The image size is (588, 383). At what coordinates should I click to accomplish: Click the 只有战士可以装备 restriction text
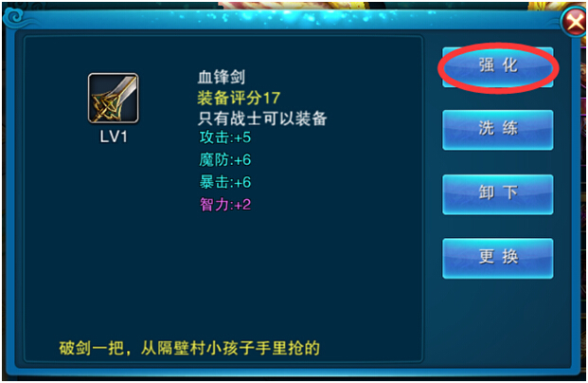click(x=262, y=119)
